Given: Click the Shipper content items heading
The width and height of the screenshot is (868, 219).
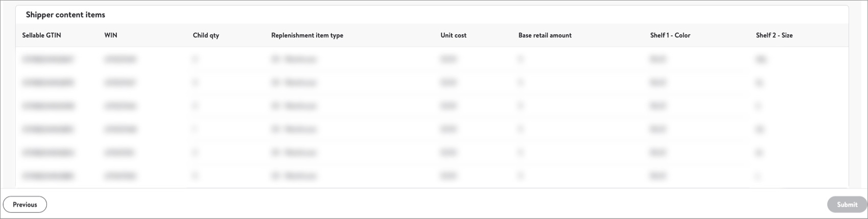Looking at the screenshot, I should 65,15.
